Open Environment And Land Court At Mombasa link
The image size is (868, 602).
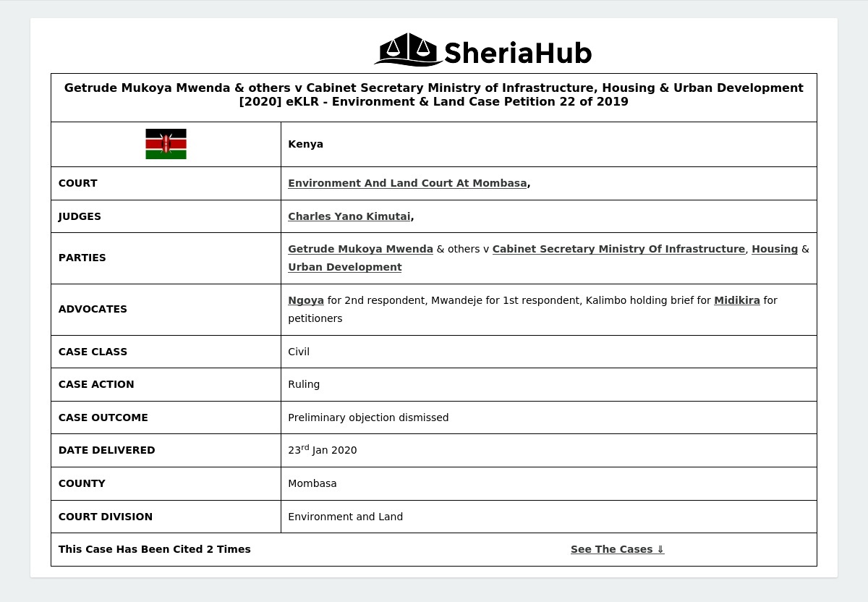(x=407, y=183)
